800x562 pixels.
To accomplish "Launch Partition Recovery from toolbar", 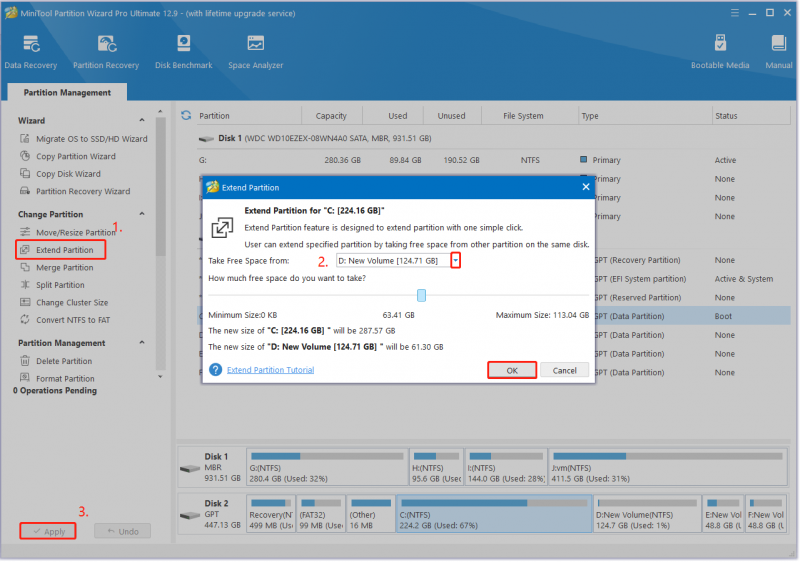I will click(x=106, y=52).
